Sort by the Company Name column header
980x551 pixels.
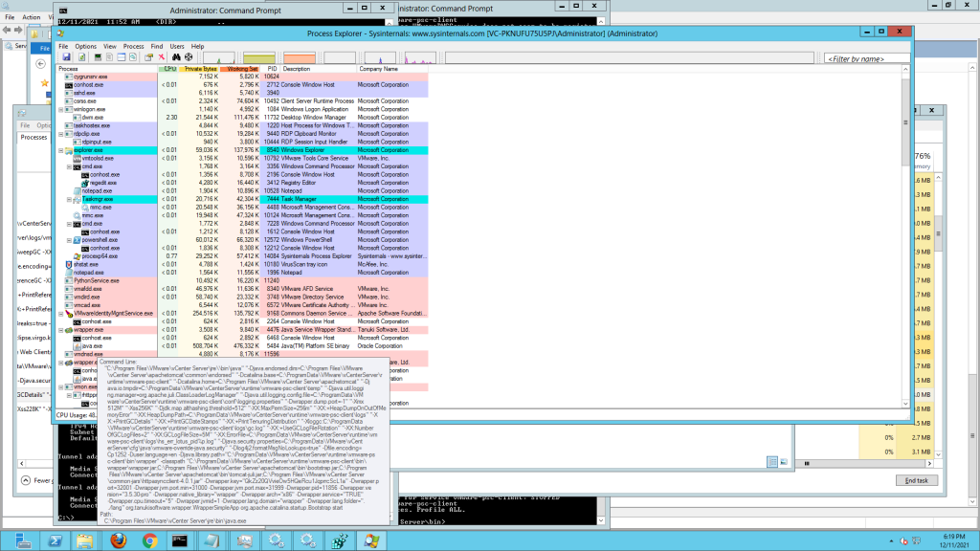pyautogui.click(x=392, y=69)
